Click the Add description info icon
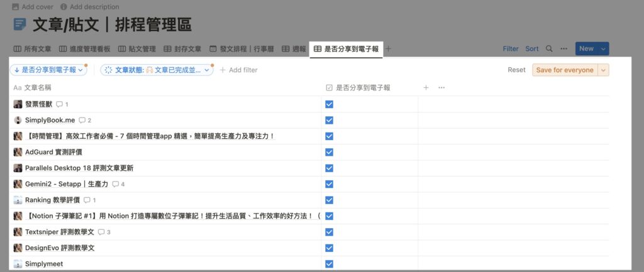Image resolution: width=644 pixels, height=272 pixels. 64,7
